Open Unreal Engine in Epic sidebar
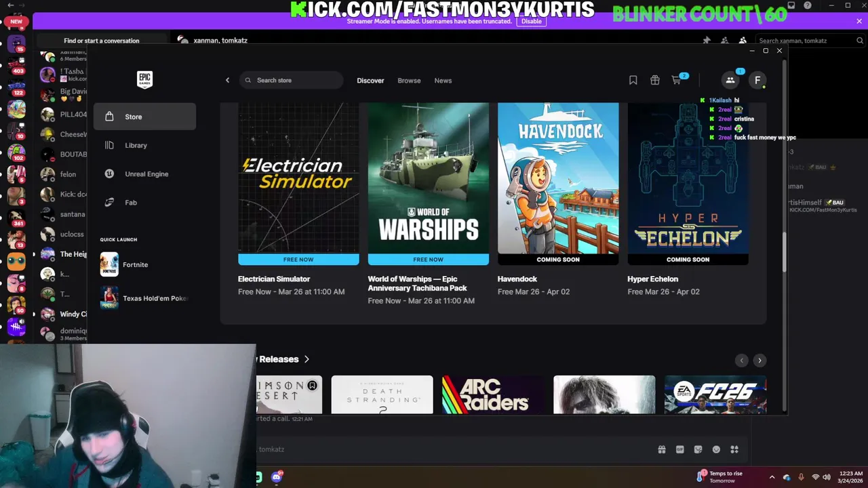This screenshot has width=868, height=488. (x=144, y=174)
